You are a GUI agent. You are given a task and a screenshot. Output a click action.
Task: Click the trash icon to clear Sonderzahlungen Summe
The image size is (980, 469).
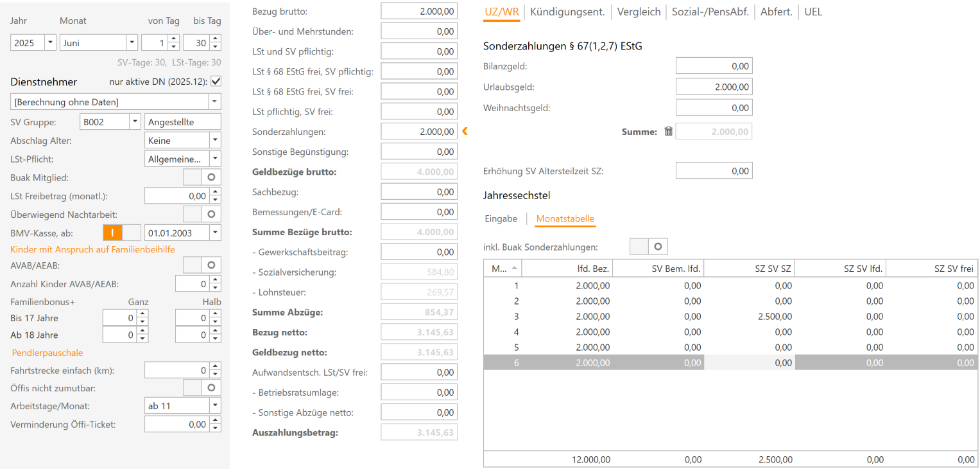click(x=667, y=130)
